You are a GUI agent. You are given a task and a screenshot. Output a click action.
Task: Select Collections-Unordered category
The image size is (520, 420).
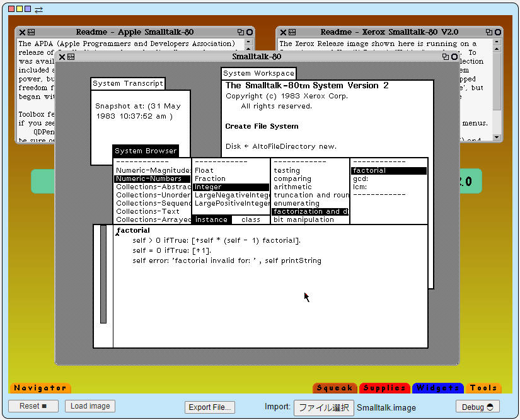pos(153,195)
